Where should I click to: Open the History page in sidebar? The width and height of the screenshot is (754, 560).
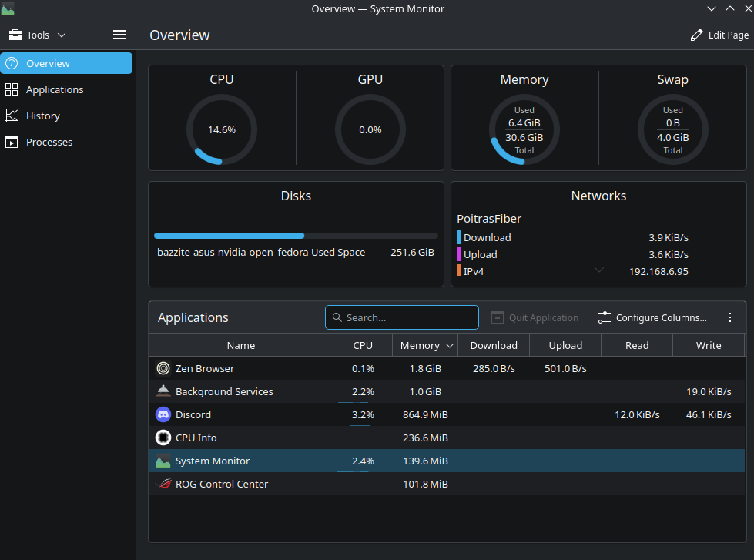tap(42, 116)
